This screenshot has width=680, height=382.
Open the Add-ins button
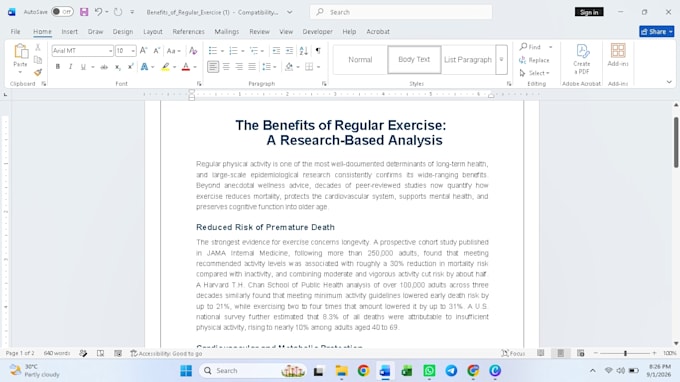tap(618, 55)
